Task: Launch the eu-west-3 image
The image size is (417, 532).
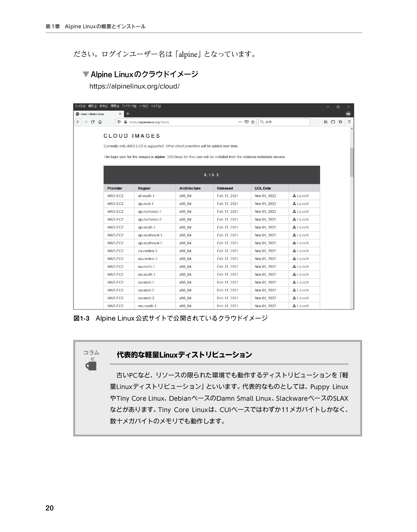Action: click(x=301, y=298)
